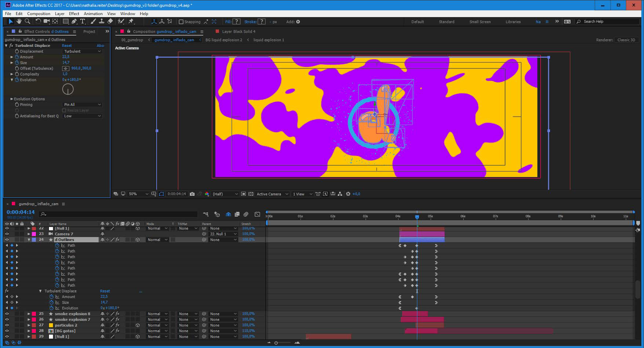Select the Small Screen workspace
Screen dimensions: 644x348
point(480,22)
